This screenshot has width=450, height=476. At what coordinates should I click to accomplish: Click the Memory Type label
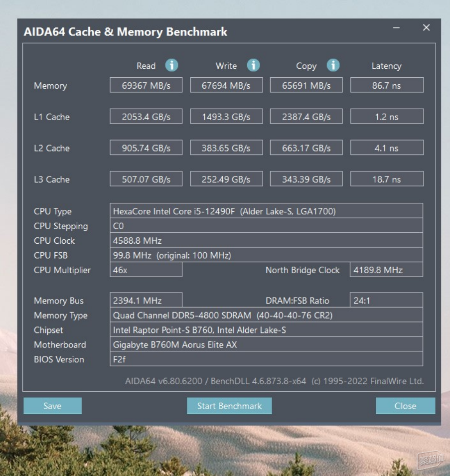point(61,316)
